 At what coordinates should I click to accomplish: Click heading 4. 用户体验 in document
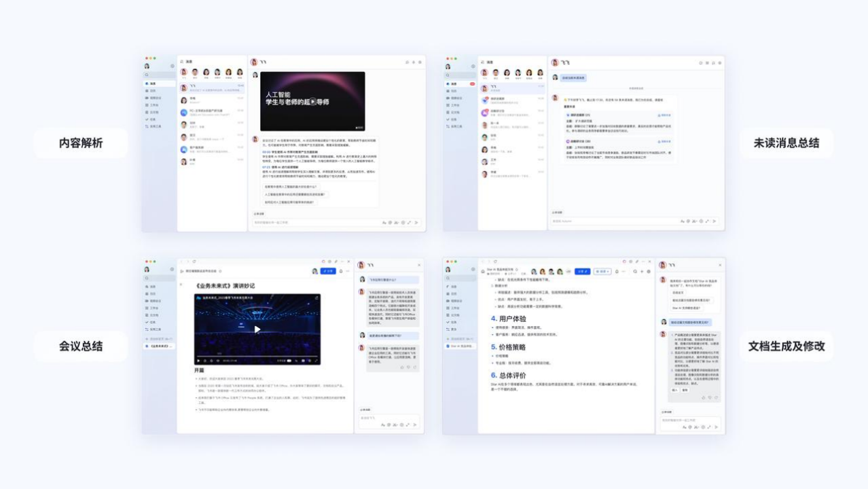point(509,319)
